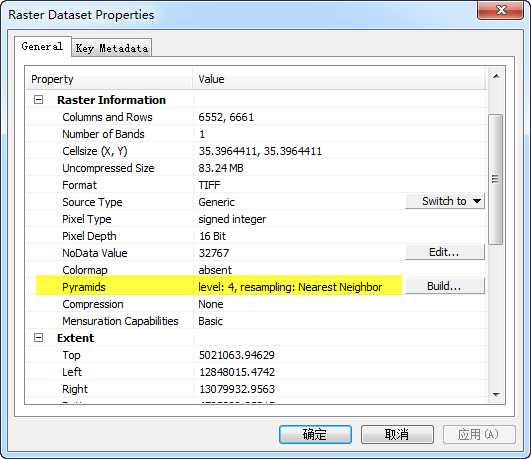Select the Colormap property

(85, 270)
